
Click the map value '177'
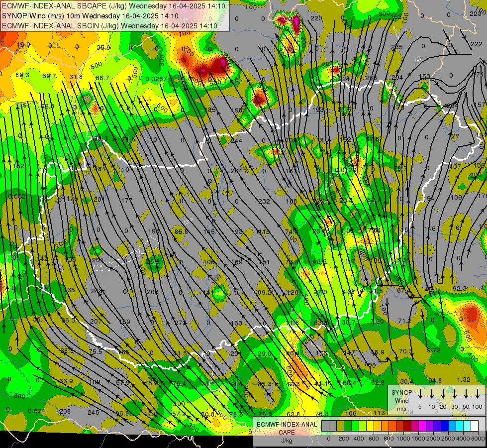point(127,200)
